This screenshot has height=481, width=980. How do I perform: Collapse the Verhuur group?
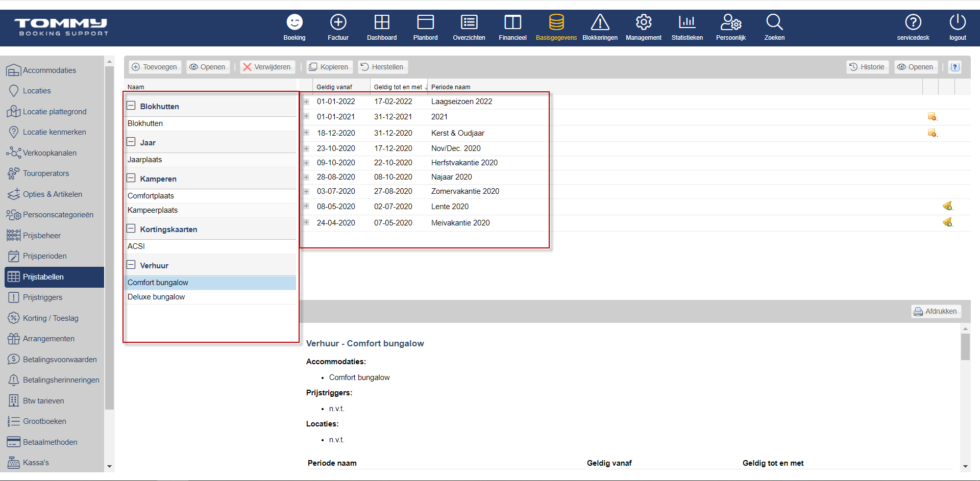pos(131,265)
